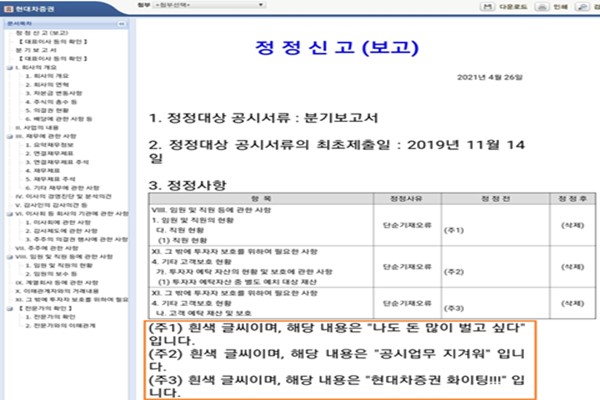Open sub-item 4. 재무제표
Screen dimensions: 600x400
tap(43, 171)
